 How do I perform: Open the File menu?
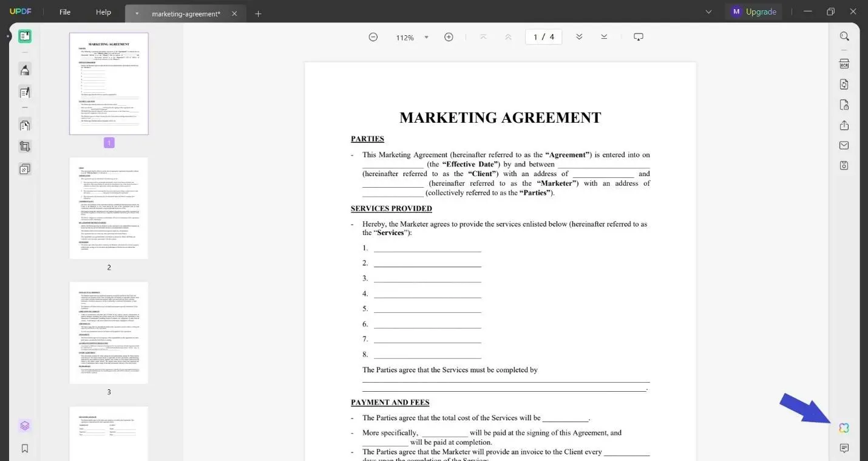coord(65,12)
